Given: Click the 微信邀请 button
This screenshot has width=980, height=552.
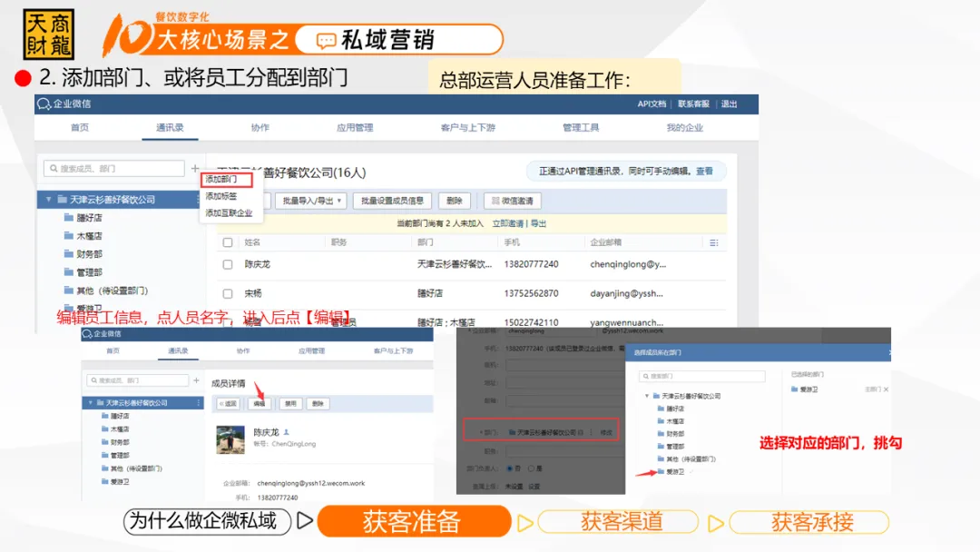Looking at the screenshot, I should [x=513, y=201].
